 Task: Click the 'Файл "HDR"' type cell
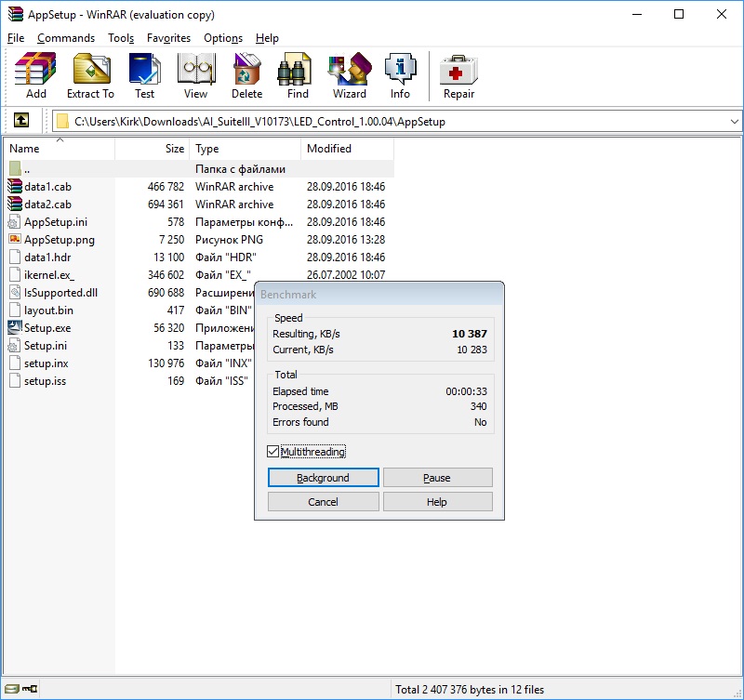pos(226,258)
